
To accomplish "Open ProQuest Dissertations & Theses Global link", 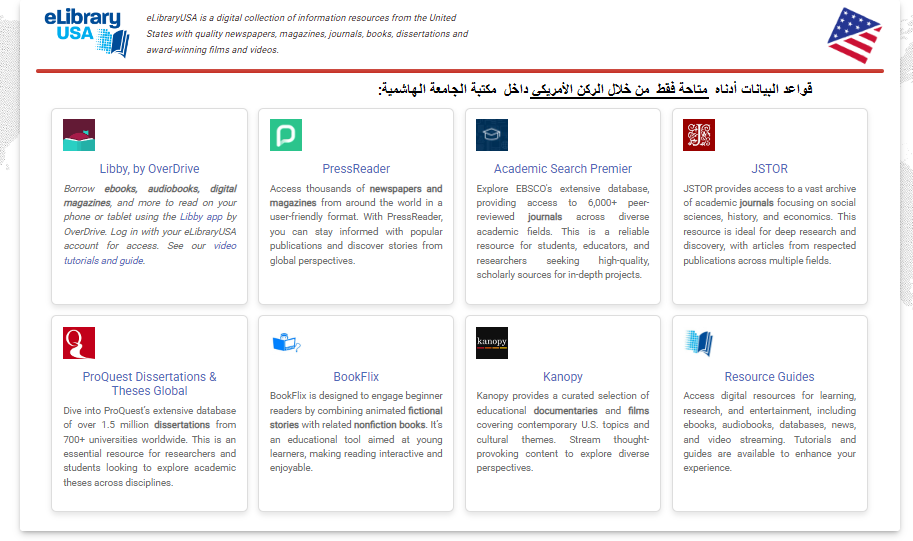I will [149, 384].
